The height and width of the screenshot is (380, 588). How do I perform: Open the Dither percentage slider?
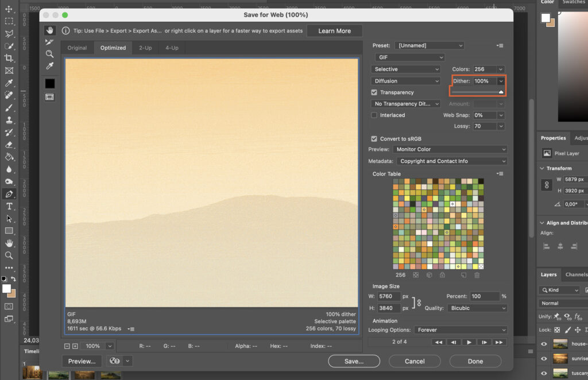tap(502, 80)
